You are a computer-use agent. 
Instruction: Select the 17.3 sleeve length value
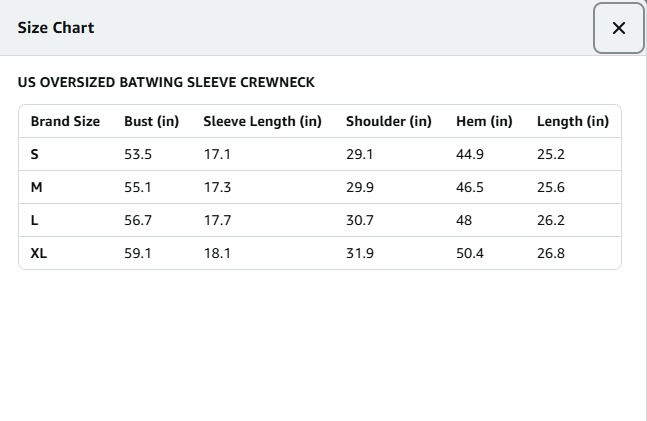point(217,187)
